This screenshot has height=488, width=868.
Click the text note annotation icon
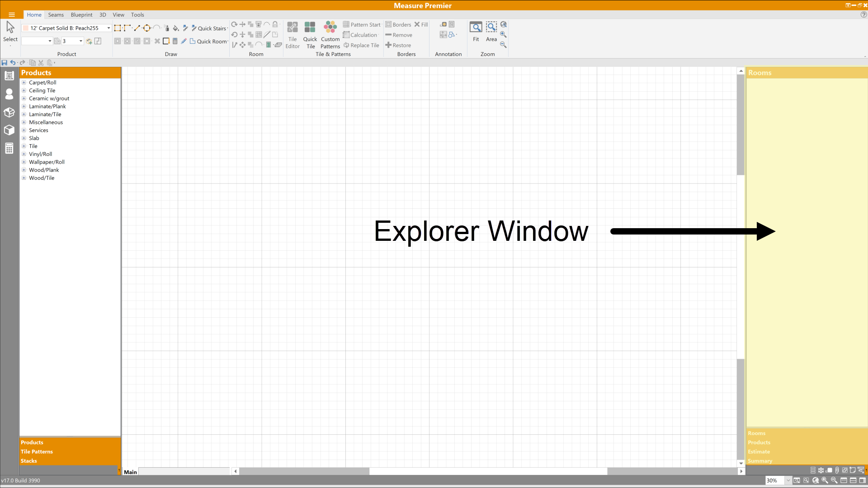coord(452,24)
